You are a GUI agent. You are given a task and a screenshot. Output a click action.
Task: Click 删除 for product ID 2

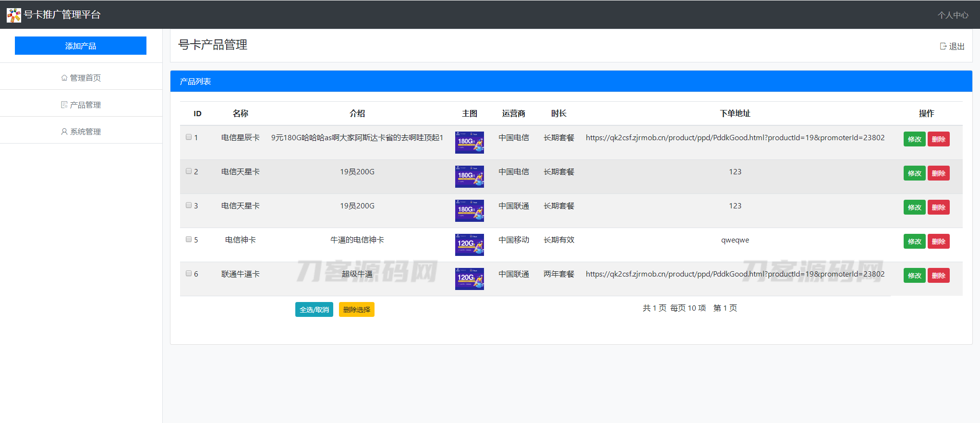pyautogui.click(x=938, y=173)
